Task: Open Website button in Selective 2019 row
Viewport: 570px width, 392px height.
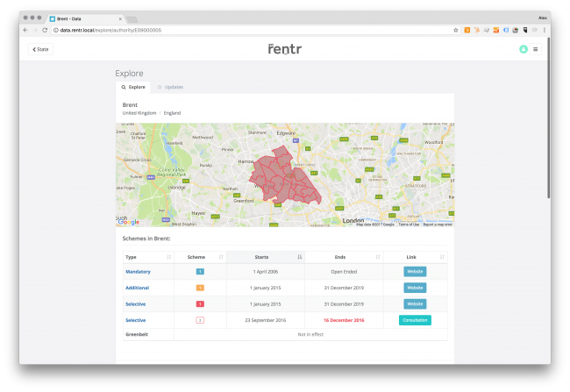Action: (415, 304)
